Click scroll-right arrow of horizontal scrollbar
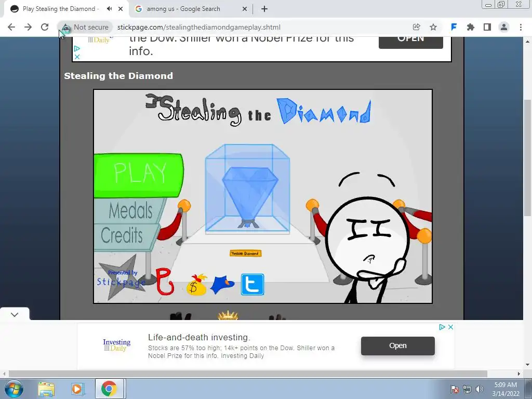Screen dimensions: 532x399 tap(518, 374)
